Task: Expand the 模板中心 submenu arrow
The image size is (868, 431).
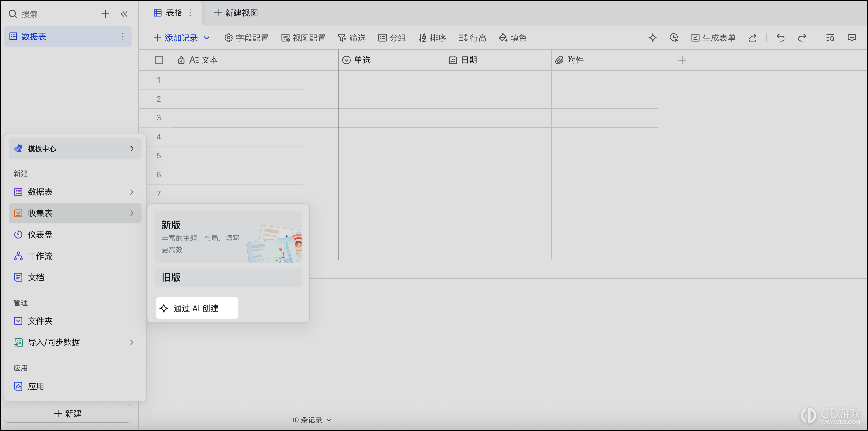Action: click(132, 149)
